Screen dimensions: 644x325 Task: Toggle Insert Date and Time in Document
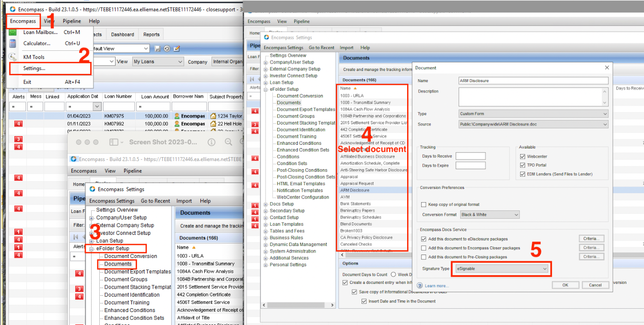tap(364, 301)
